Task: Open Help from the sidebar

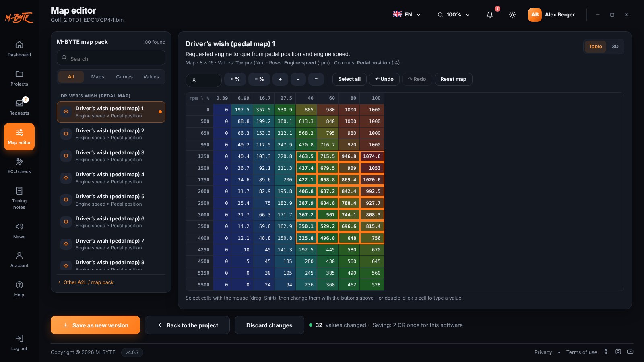Action: click(x=19, y=289)
